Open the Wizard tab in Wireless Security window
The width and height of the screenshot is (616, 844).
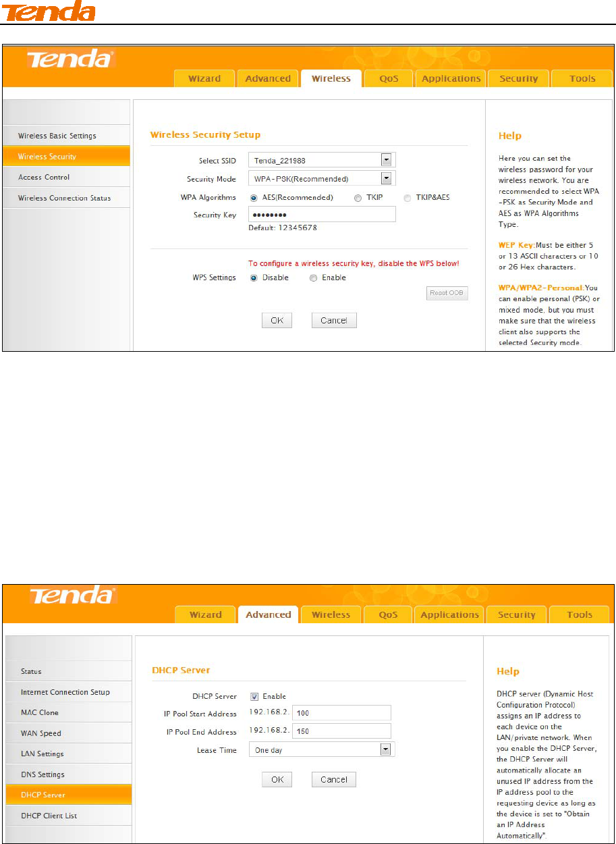click(204, 78)
